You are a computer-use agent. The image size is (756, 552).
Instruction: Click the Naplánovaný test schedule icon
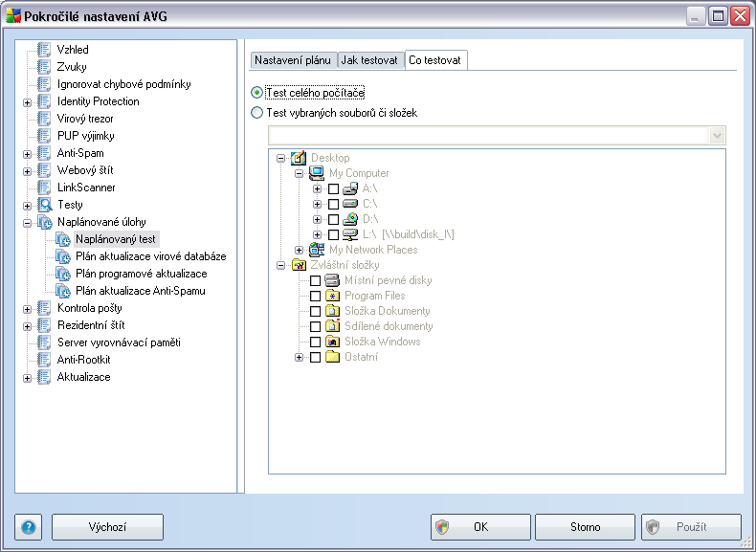point(63,239)
